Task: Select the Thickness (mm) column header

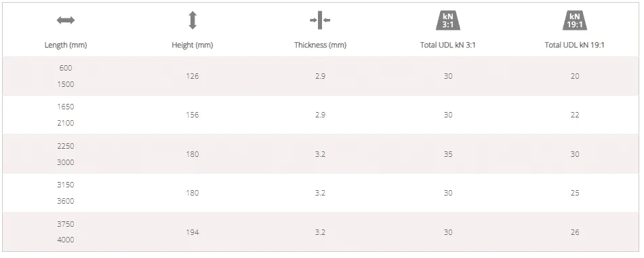Action: (321, 45)
